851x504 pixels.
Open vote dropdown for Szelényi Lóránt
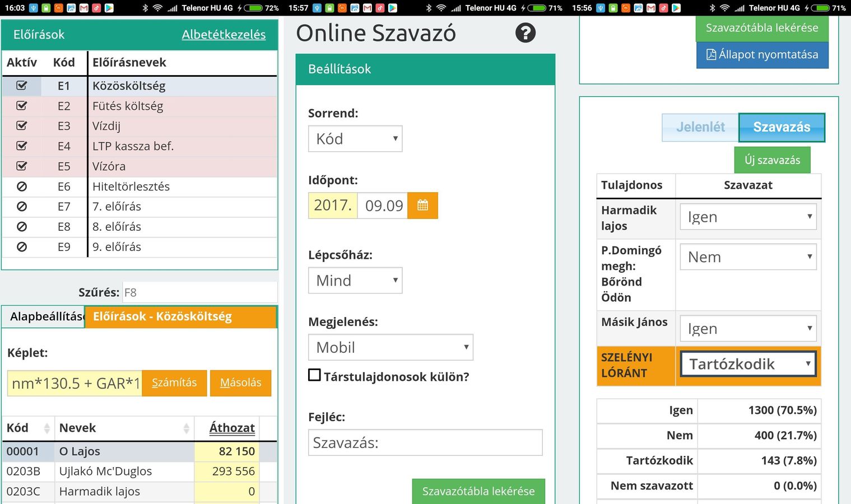click(x=748, y=364)
